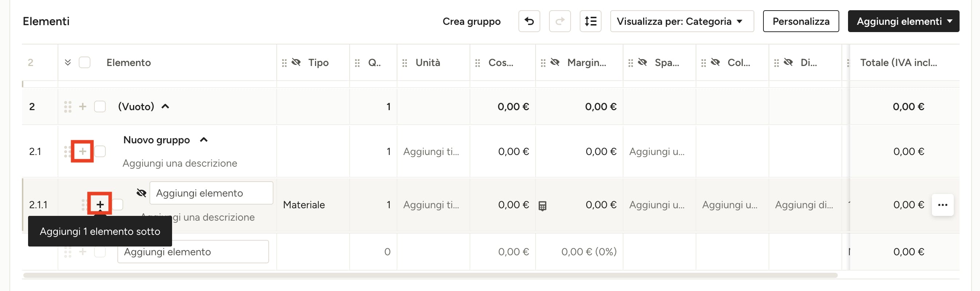Click the plus icon on (Vuoto) row

tap(82, 106)
